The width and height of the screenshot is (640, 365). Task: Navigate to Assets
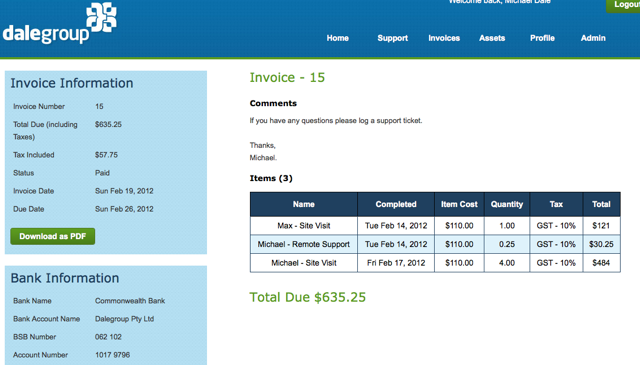coord(492,38)
